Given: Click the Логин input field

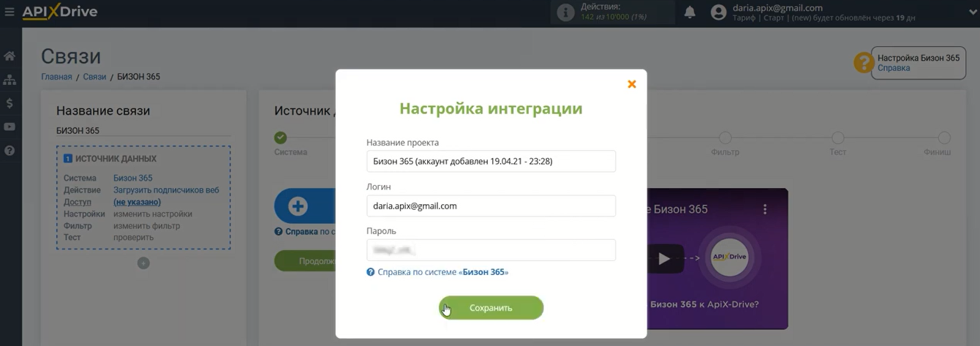Looking at the screenshot, I should click(491, 206).
